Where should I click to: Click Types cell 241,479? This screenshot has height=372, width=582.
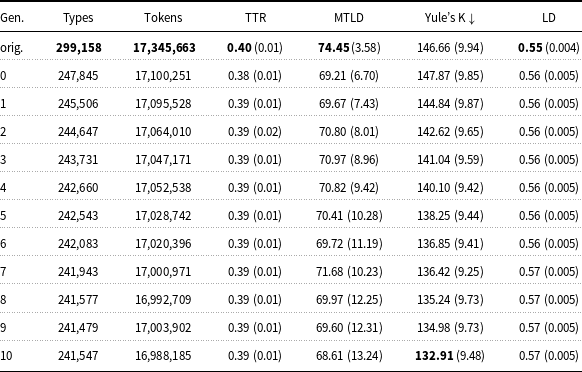pos(78,328)
